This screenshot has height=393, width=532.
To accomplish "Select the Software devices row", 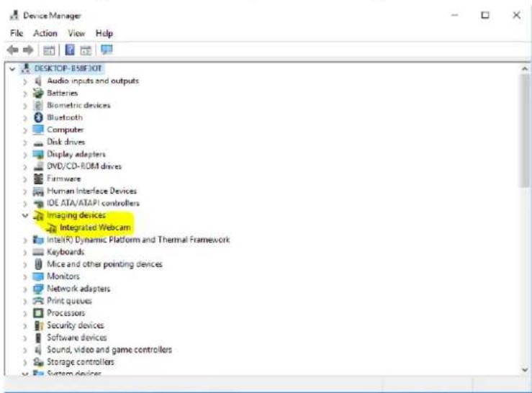I will pyautogui.click(x=77, y=338).
